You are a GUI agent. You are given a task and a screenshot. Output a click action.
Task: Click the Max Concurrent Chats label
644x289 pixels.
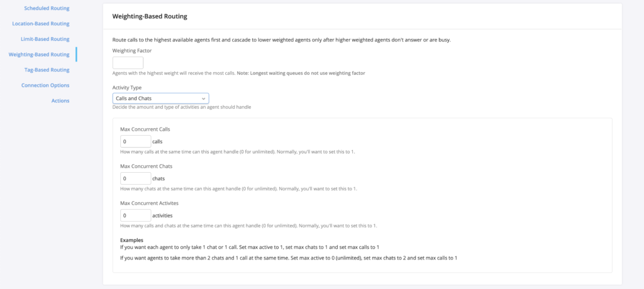[146, 166]
